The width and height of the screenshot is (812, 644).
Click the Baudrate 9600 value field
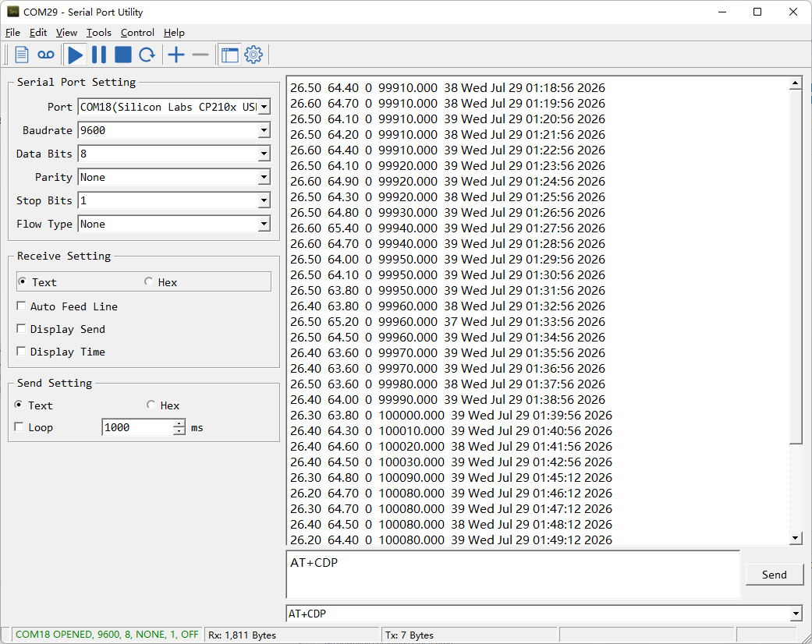point(168,130)
